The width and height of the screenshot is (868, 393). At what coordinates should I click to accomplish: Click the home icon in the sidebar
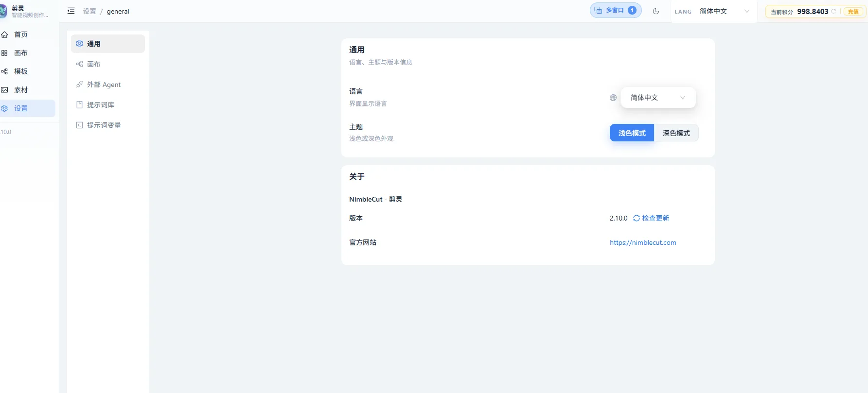pyautogui.click(x=4, y=34)
